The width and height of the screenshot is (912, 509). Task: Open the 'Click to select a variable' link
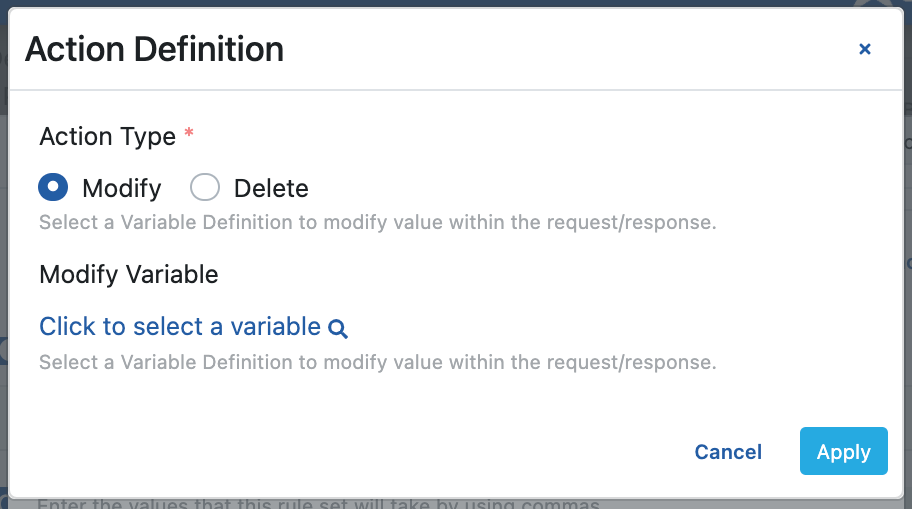[x=180, y=327]
